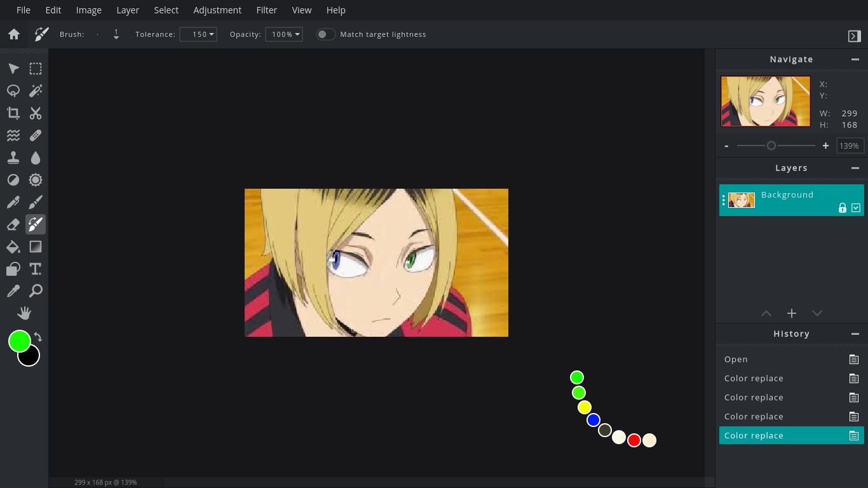
Task: Choose the Pen tool
Action: (x=13, y=202)
